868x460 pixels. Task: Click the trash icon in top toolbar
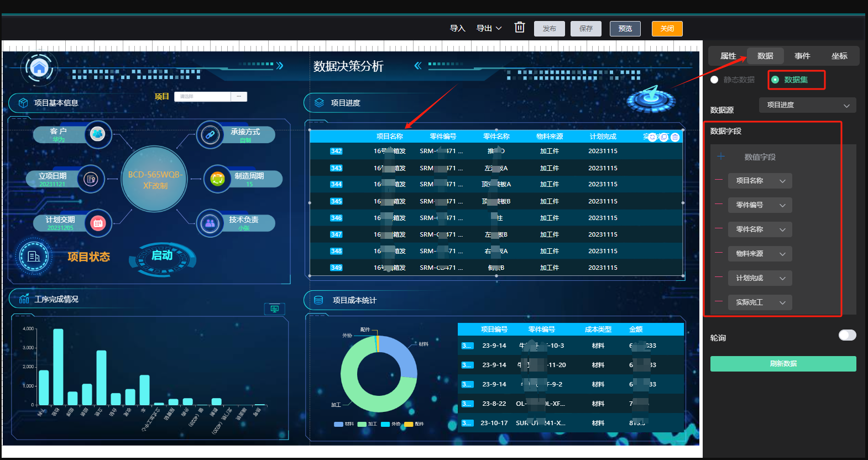tap(519, 27)
